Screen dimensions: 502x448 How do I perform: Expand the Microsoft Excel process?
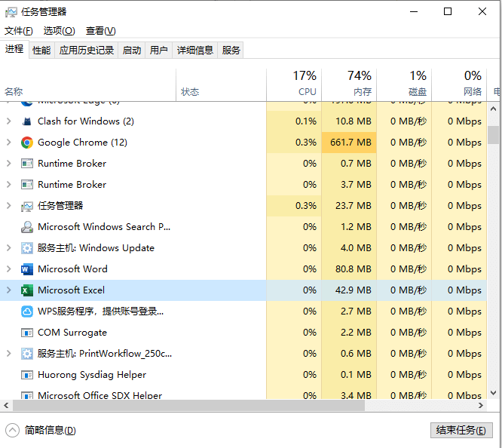point(8,290)
